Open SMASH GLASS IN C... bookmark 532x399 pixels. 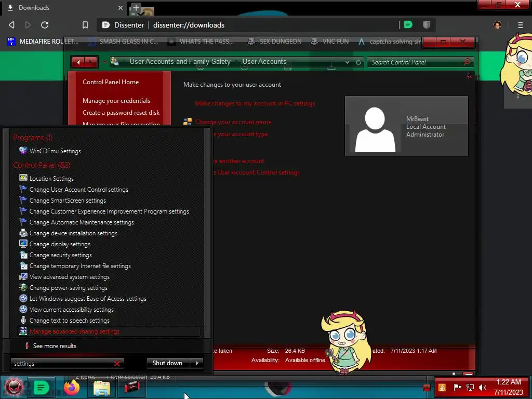[x=123, y=42]
